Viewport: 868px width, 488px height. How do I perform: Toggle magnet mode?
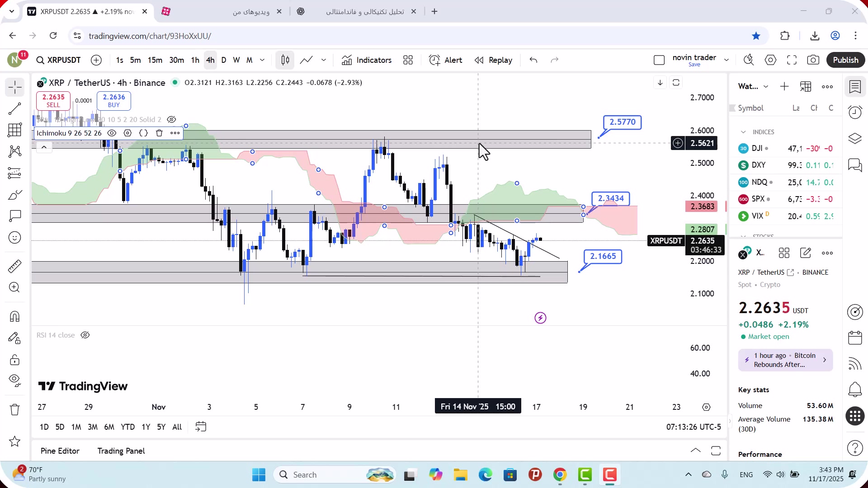(14, 316)
